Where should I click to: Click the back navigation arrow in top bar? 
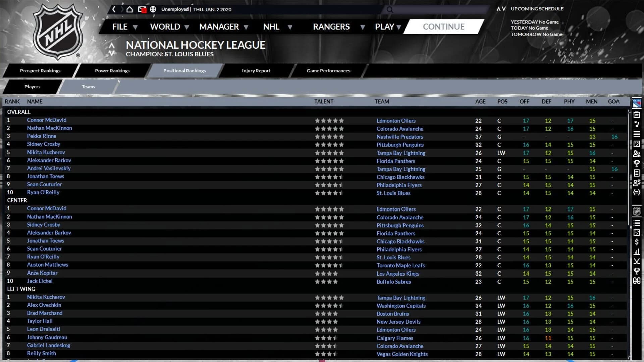tap(114, 9)
